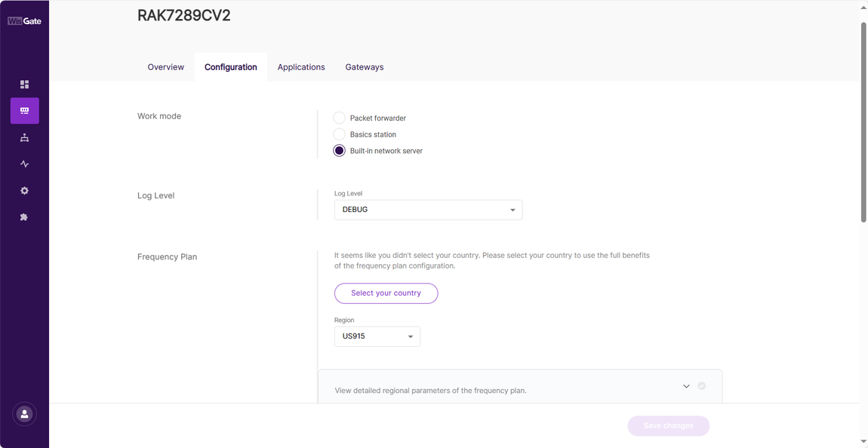This screenshot has height=448, width=868.
Task: Open the Region US915 dropdown
Action: point(377,336)
